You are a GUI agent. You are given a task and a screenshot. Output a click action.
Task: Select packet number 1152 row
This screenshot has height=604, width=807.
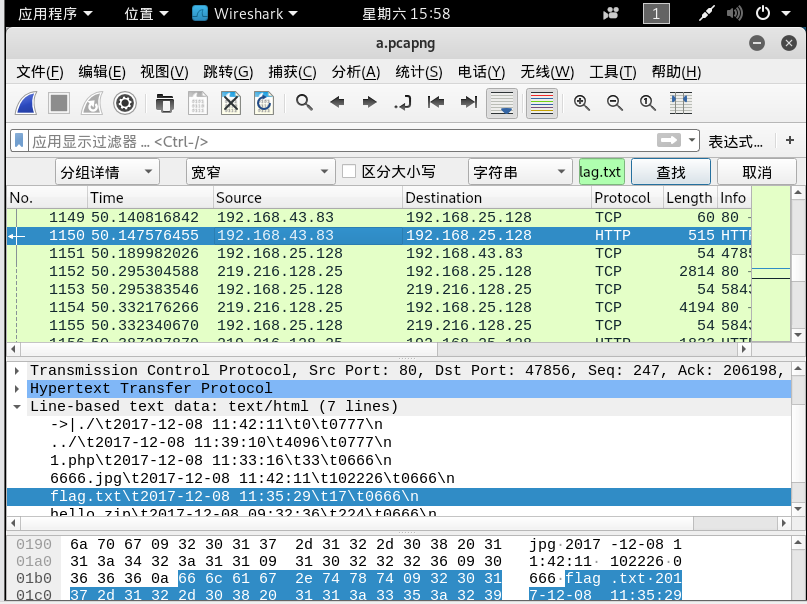pyautogui.click(x=379, y=271)
